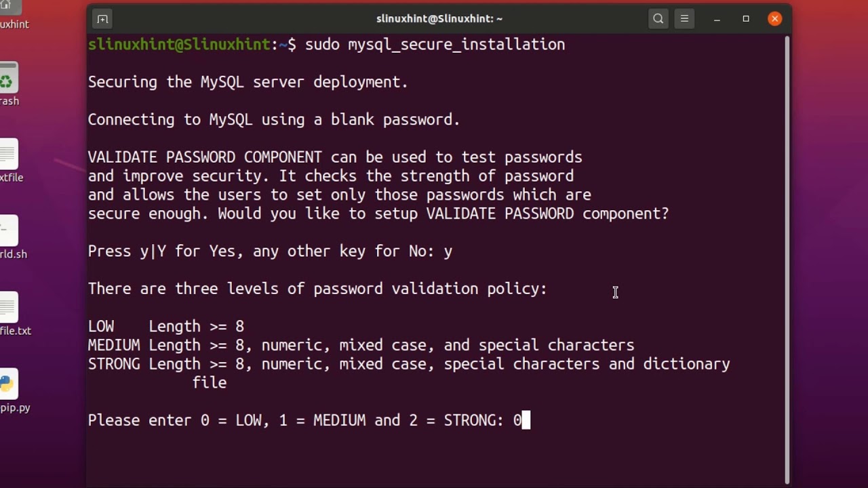
Task: Click the terminal vertical scrollbar
Action: [x=787, y=258]
